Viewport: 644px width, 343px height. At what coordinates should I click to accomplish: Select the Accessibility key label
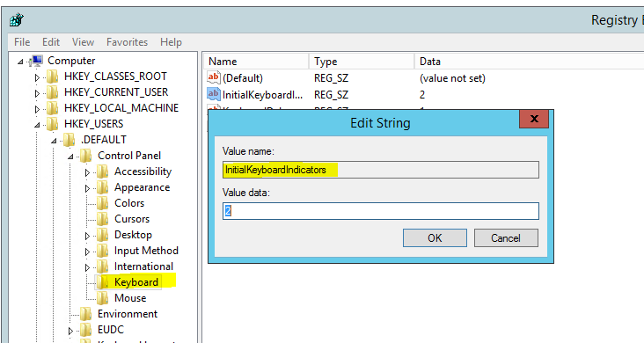point(143,171)
